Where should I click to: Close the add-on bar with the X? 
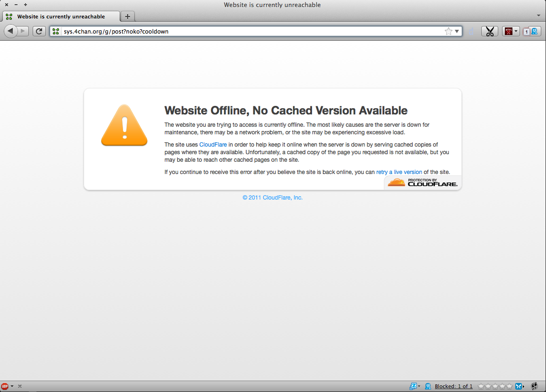[x=20, y=386]
